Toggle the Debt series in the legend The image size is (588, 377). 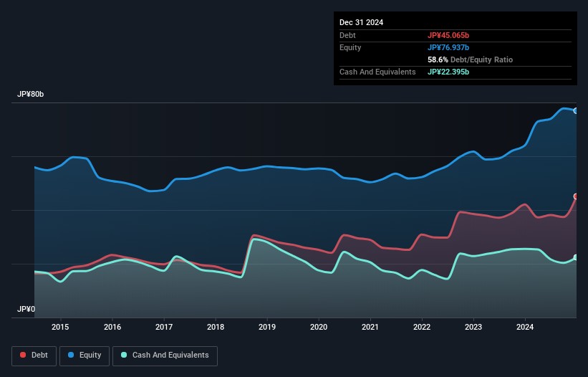[x=34, y=355]
